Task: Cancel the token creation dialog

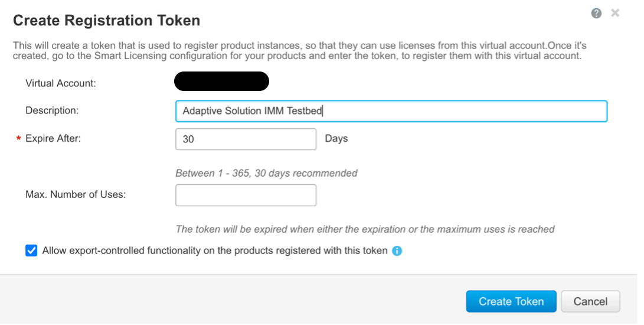Action: point(590,301)
